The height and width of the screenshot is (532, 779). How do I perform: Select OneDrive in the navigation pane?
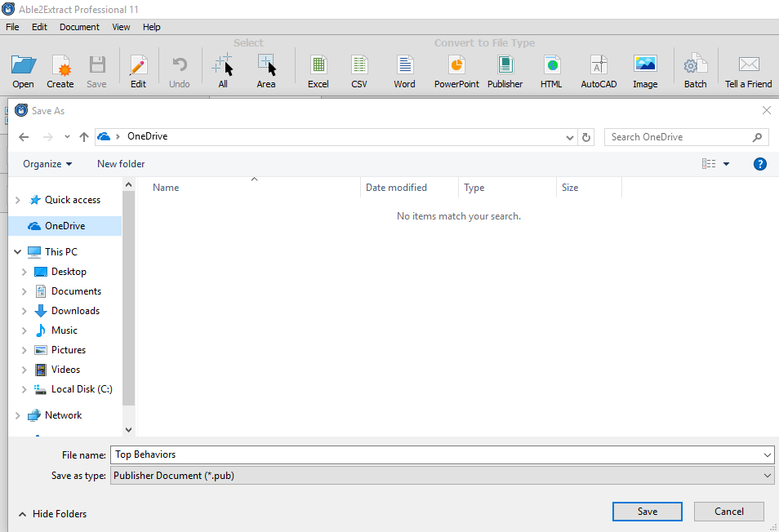[65, 226]
